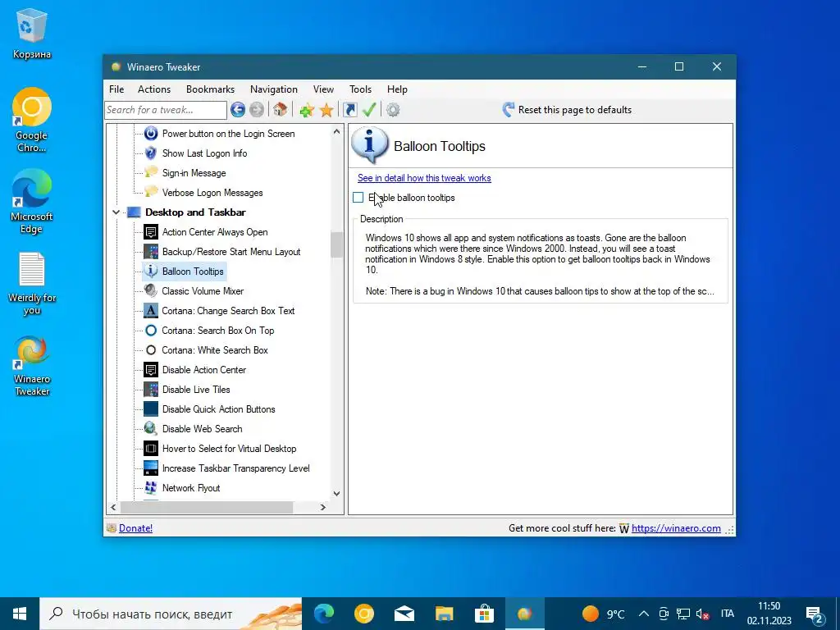
Task: Click the ITA input language indicator
Action: coord(727,614)
